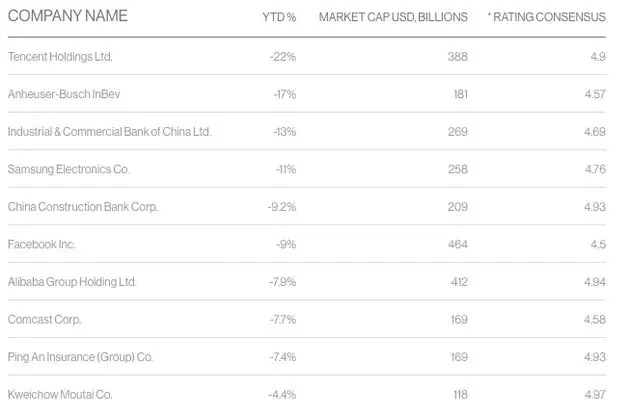
Task: Click the COMPANY NAME column header
Action: [x=66, y=17]
